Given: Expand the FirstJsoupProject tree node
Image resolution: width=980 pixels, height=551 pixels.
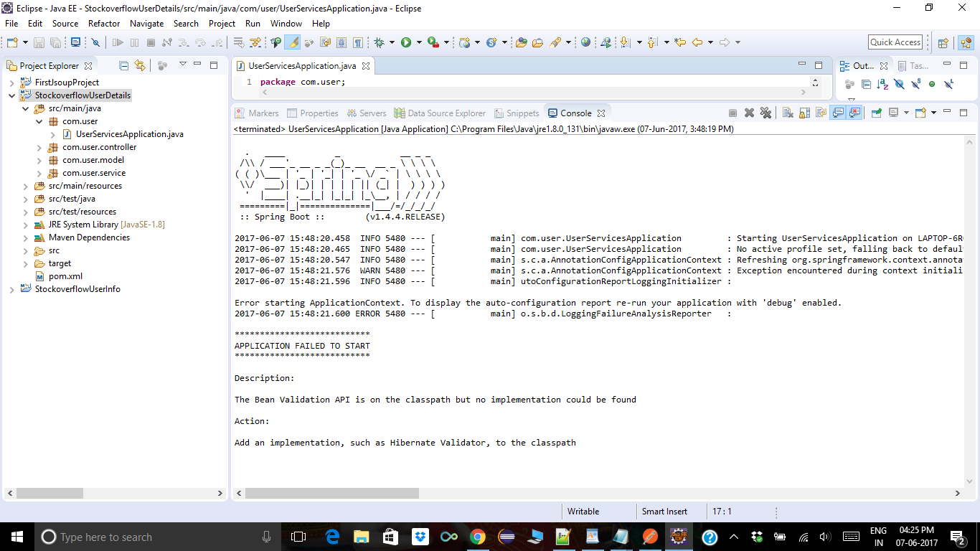Looking at the screenshot, I should 11,83.
